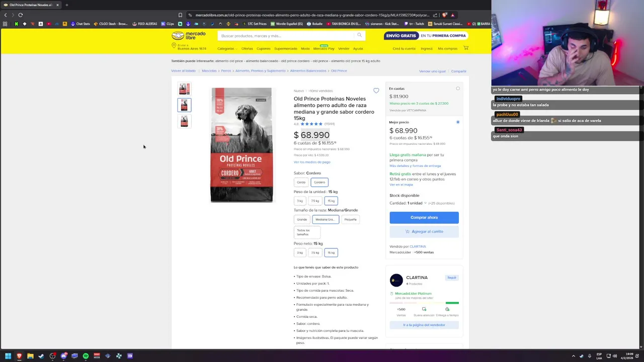The width and height of the screenshot is (644, 362).
Task: Open the FEED ALERTAS bookmark
Action: (x=145, y=24)
